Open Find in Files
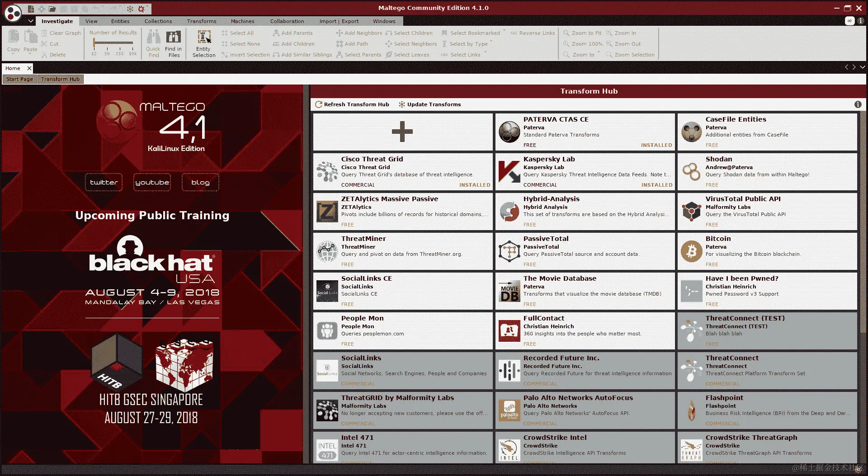This screenshot has width=868, height=476. point(174,44)
